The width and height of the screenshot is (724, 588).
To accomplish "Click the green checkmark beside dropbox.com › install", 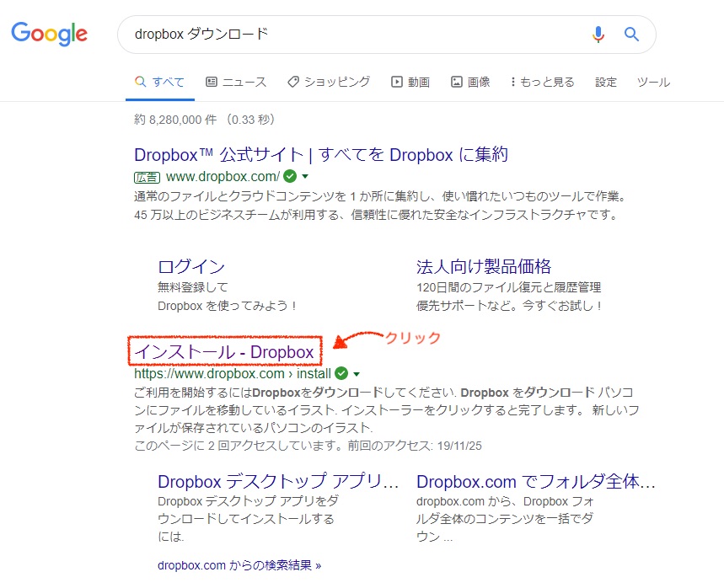I will (341, 373).
